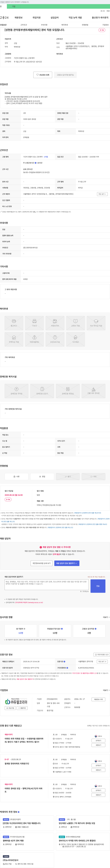Open 지도 보기 dropdown in 근무 예정지 row
Image resolution: width=110 pixels, height=868 pixels.
coord(102,194)
